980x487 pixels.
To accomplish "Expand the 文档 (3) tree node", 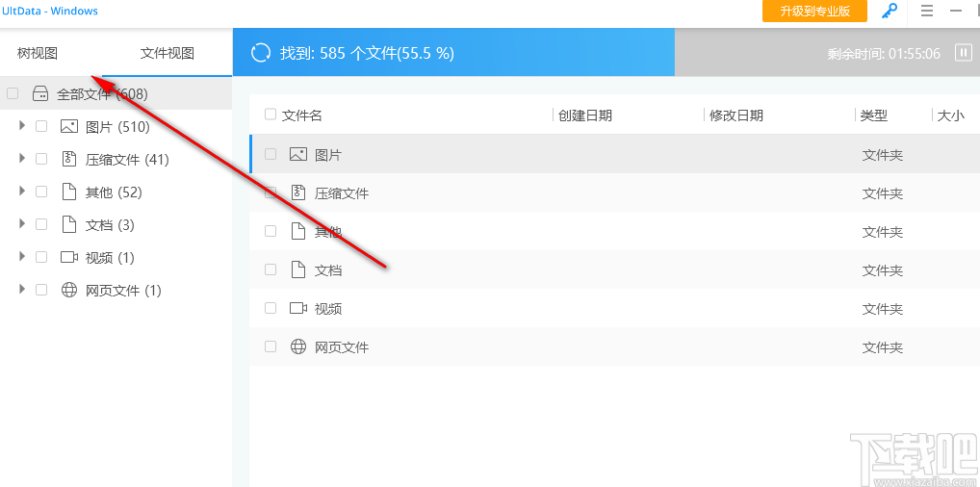I will (x=22, y=223).
